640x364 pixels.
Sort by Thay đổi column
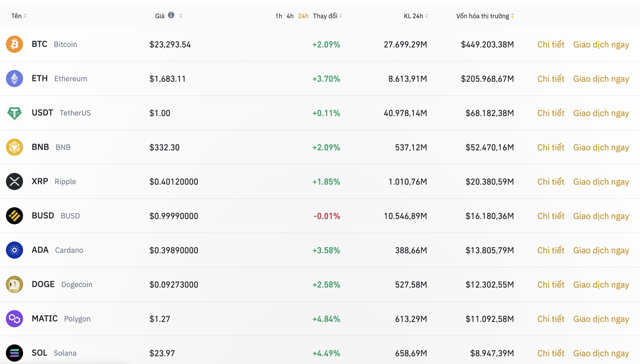327,16
